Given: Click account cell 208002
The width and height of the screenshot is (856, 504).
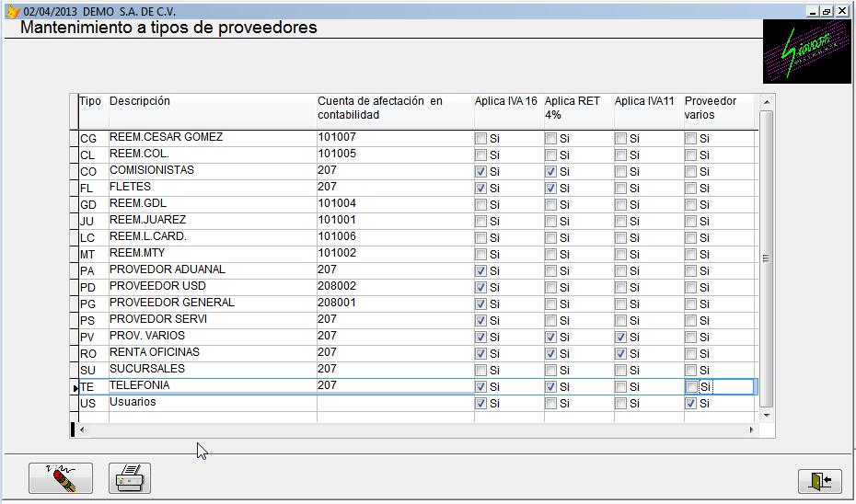Looking at the screenshot, I should click(395, 287).
